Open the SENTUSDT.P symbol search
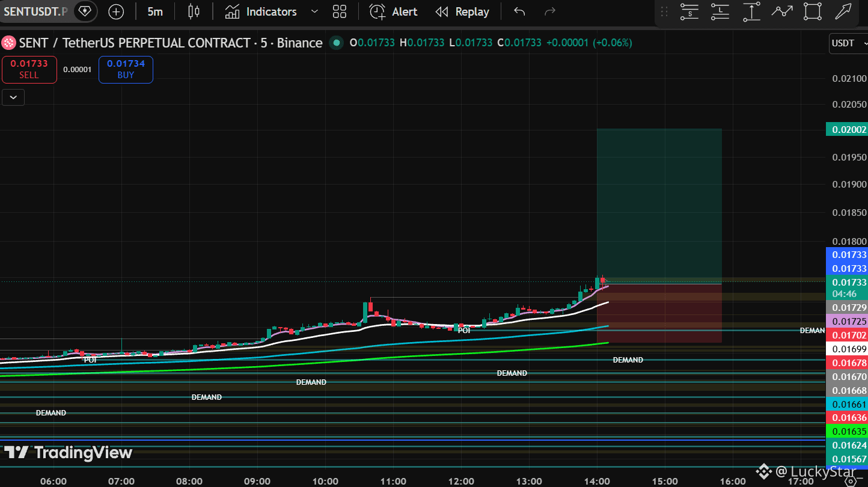The height and width of the screenshot is (487, 868). click(36, 11)
